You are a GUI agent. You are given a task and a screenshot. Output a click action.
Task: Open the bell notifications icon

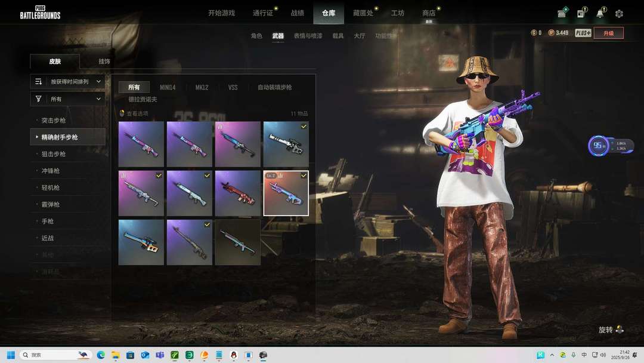click(600, 13)
